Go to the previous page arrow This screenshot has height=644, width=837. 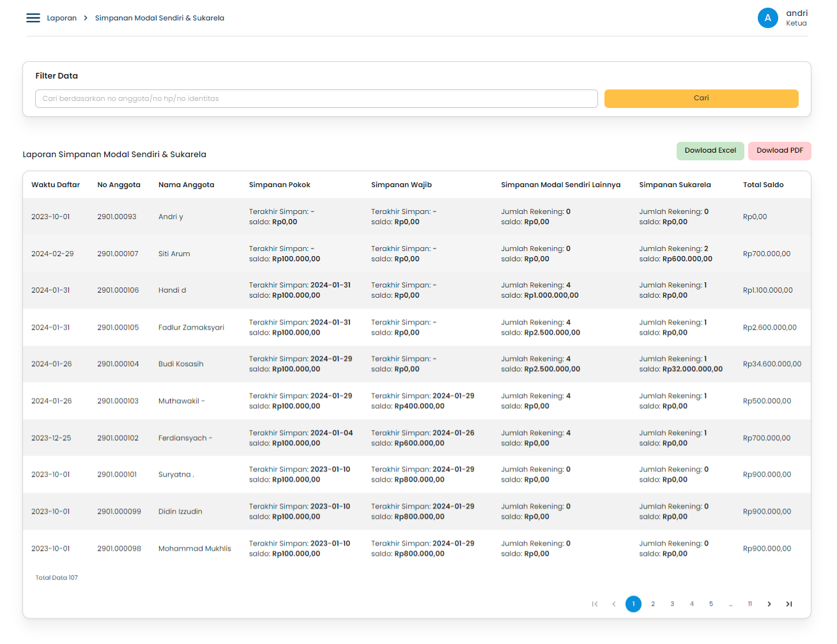[614, 604]
